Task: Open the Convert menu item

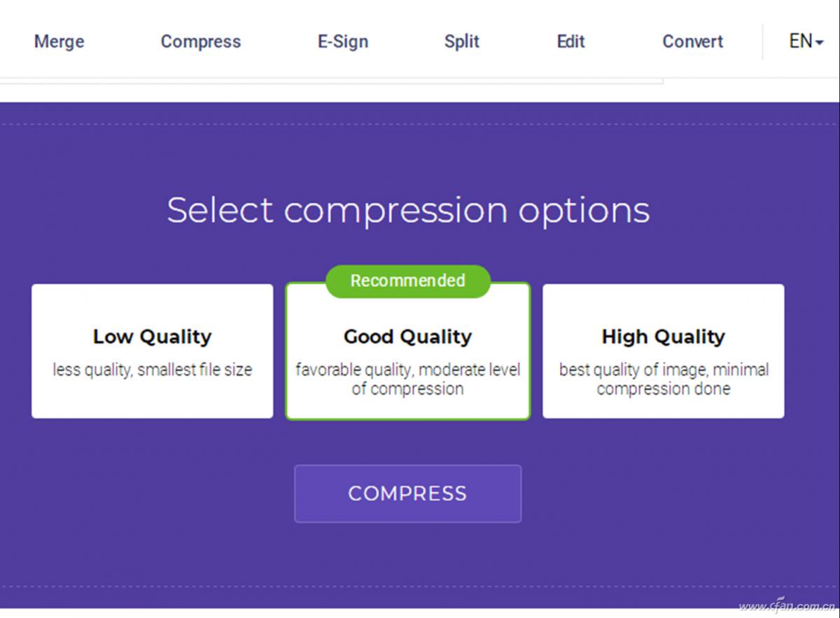Action: click(x=693, y=41)
